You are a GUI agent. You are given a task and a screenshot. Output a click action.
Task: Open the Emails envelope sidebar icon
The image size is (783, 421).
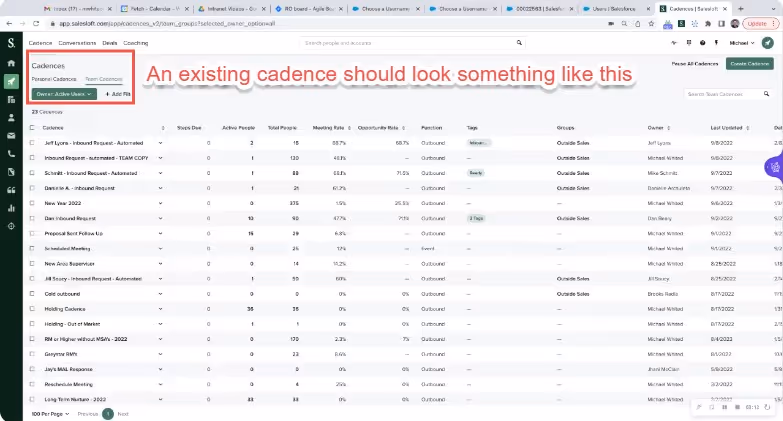(x=11, y=136)
